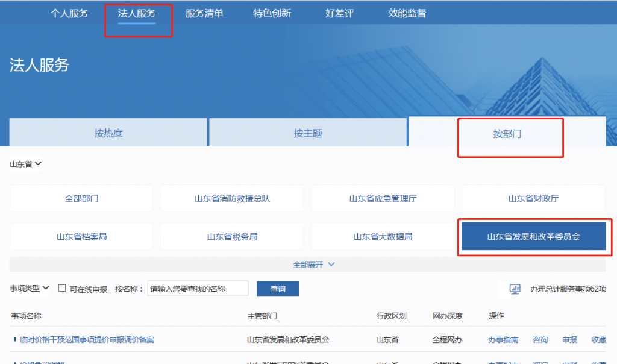Switch to the 按热度 filter tab
This screenshot has width=617, height=364.
108,133
